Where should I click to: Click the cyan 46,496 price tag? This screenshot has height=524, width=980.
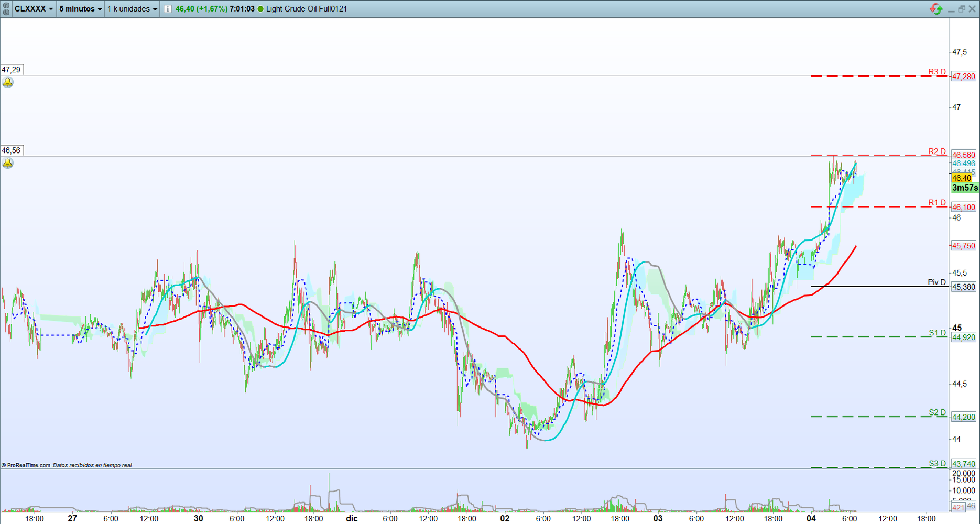pyautogui.click(x=964, y=163)
